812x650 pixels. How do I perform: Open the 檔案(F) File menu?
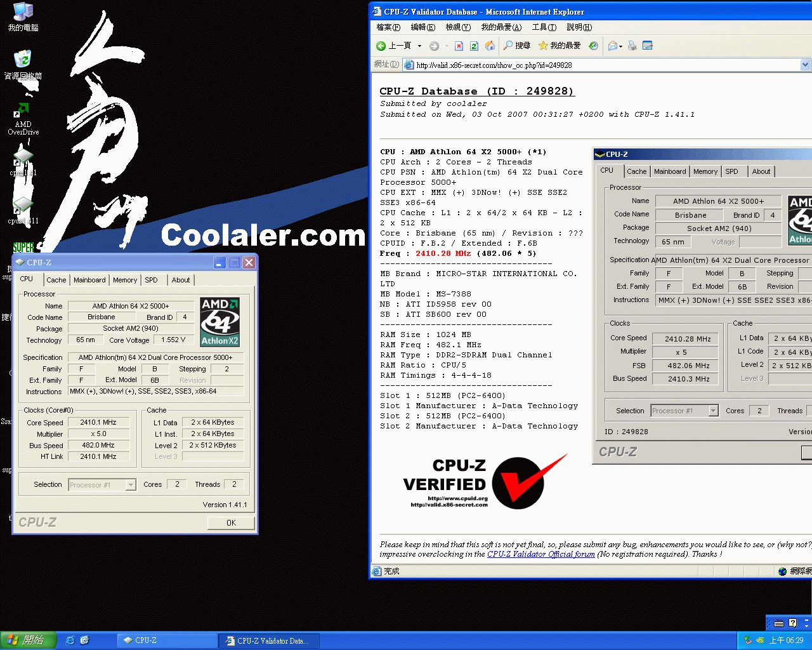(x=388, y=27)
